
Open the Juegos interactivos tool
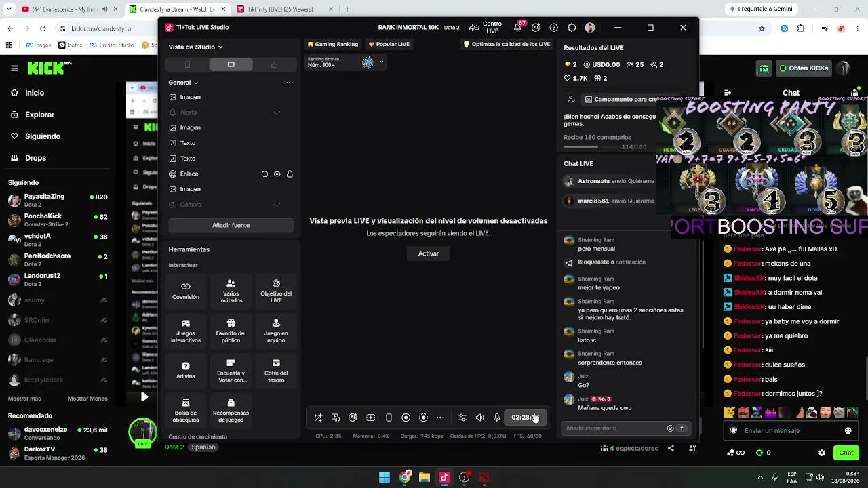(186, 331)
